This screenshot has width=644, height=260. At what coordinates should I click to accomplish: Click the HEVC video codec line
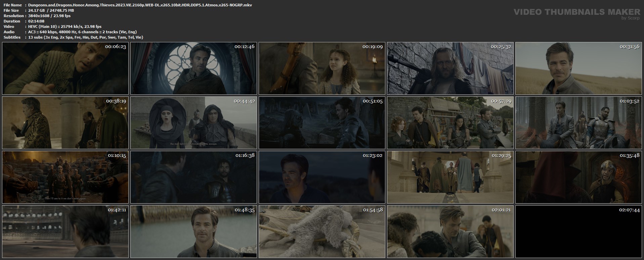[x=65, y=27]
